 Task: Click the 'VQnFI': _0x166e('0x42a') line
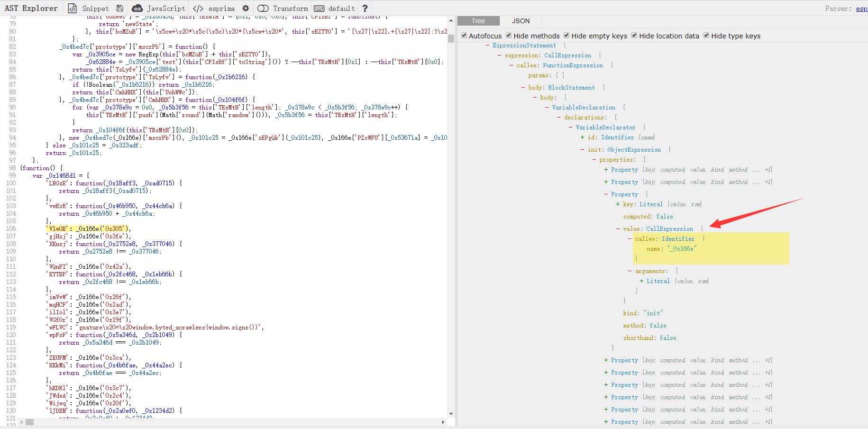[x=88, y=266]
